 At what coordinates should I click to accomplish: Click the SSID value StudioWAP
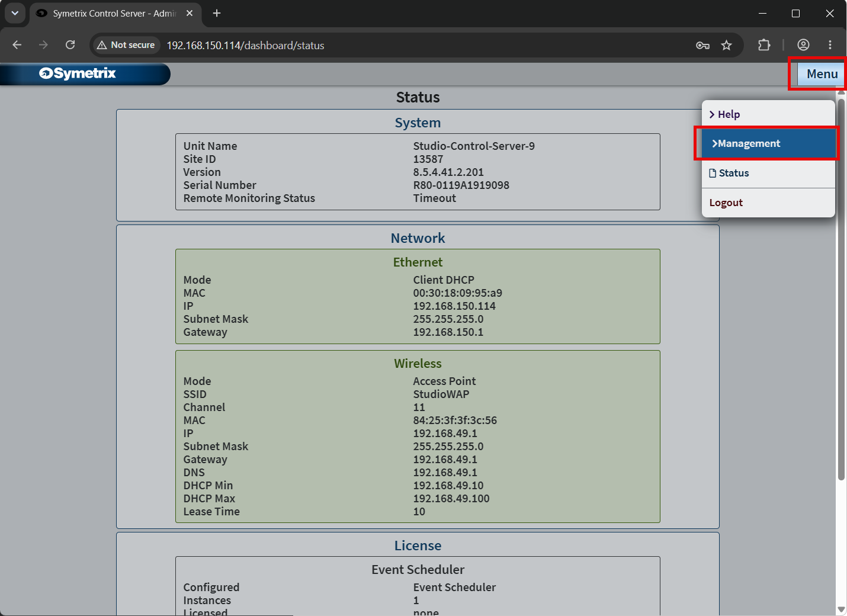[441, 394]
